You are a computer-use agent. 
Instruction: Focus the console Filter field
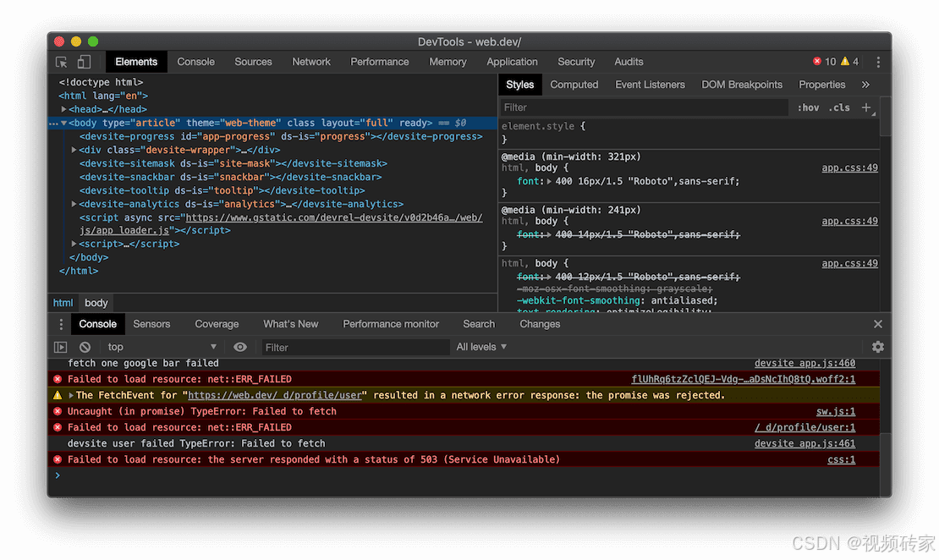point(355,348)
